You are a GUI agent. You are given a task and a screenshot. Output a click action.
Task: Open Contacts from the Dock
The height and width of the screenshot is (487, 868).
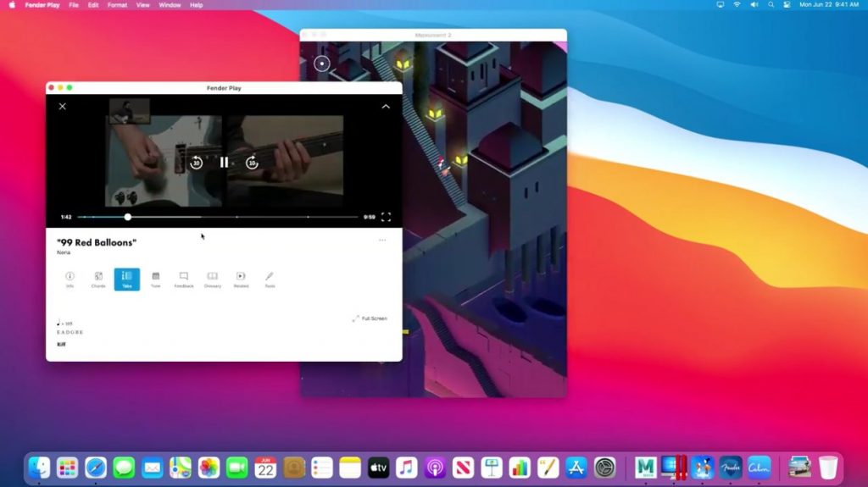pyautogui.click(x=294, y=468)
